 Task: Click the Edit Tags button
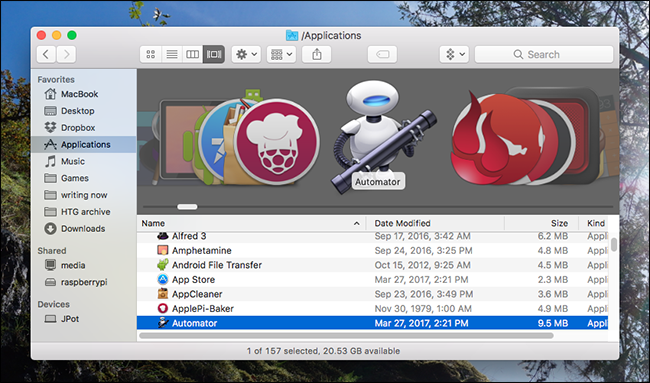coord(382,54)
